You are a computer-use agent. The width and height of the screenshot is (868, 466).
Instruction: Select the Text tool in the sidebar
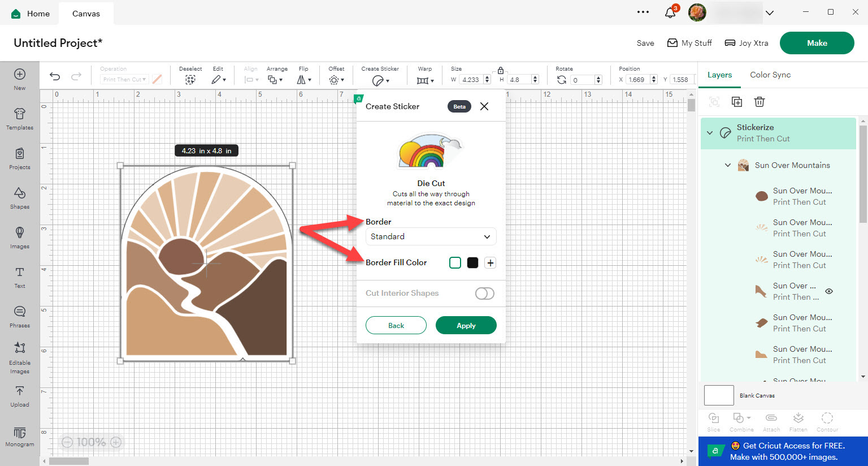click(x=19, y=277)
